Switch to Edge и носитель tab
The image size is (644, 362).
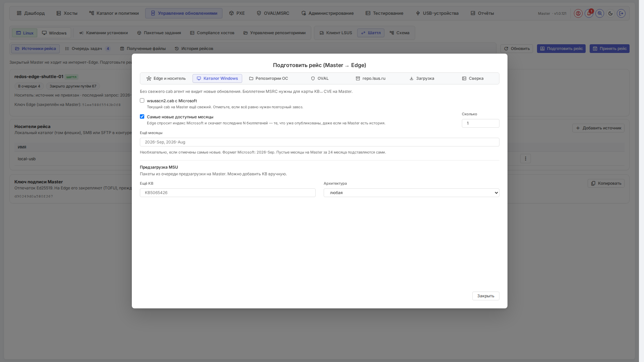click(166, 78)
